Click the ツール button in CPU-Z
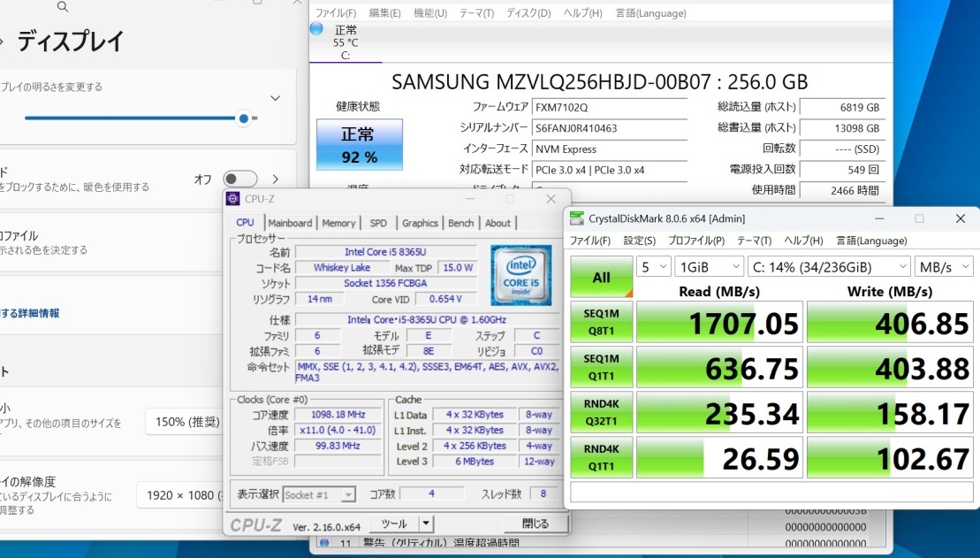980x558 pixels. pyautogui.click(x=394, y=524)
